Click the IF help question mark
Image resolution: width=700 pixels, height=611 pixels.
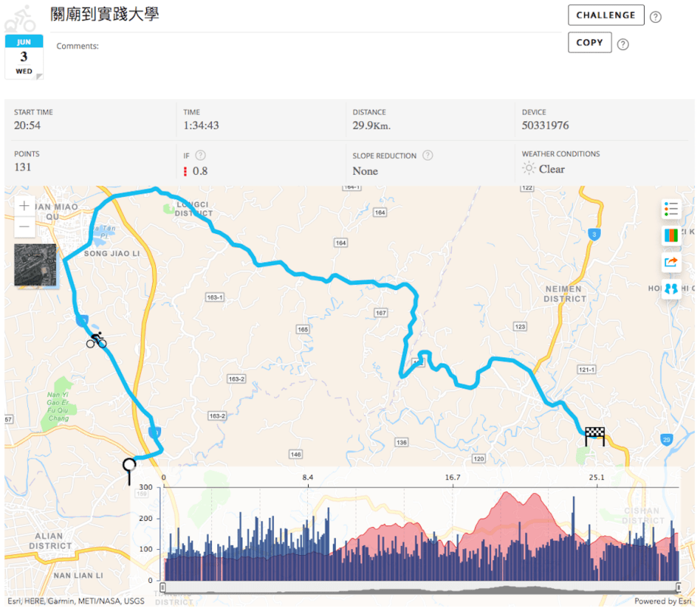[201, 155]
